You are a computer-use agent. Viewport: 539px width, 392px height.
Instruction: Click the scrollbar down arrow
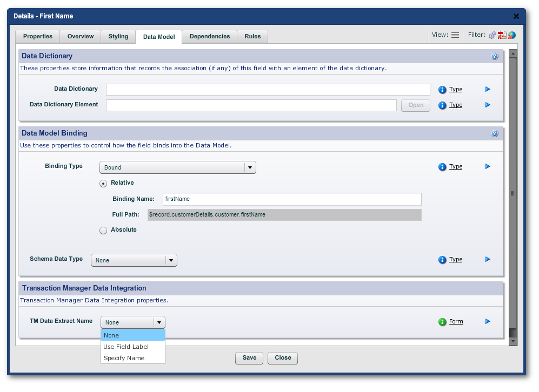[513, 341]
